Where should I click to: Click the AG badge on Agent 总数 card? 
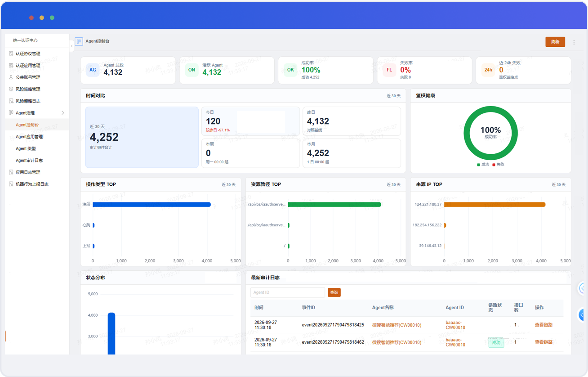pos(93,70)
